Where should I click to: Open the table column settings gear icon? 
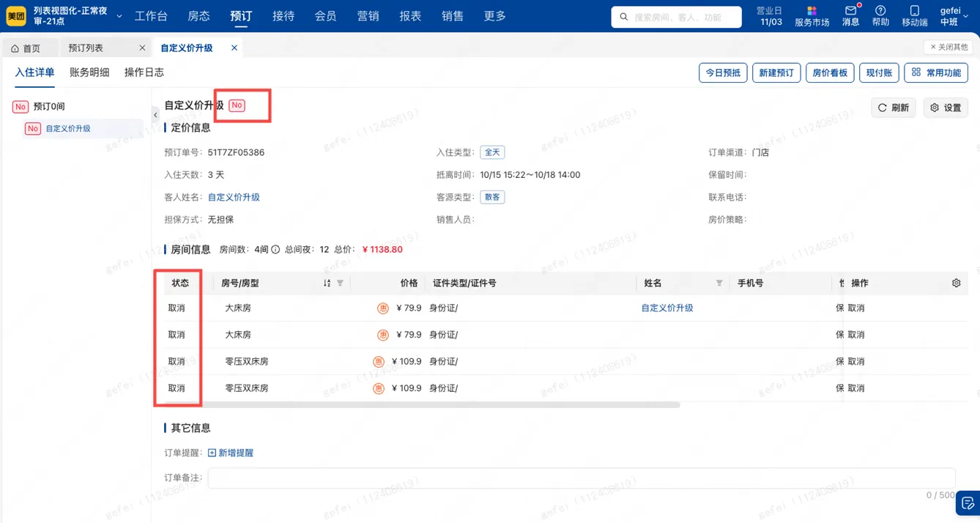click(955, 282)
